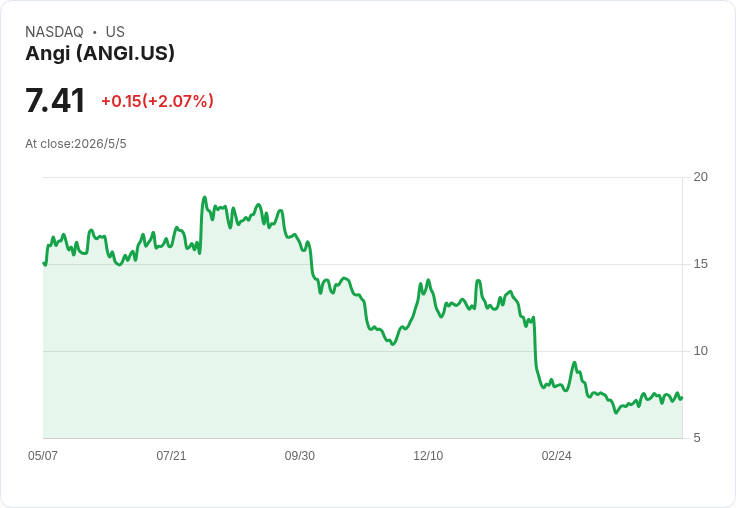736x508 pixels.
Task: Click the At close:2026/5/5 date text
Action: pos(76,144)
